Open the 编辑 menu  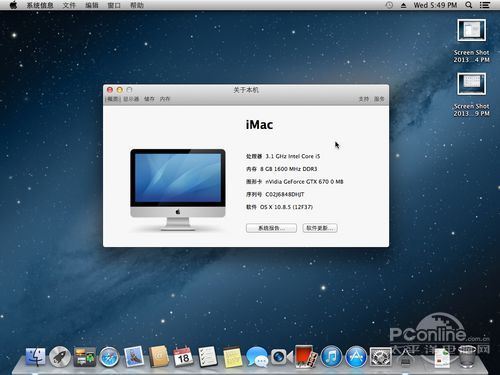(92, 5)
